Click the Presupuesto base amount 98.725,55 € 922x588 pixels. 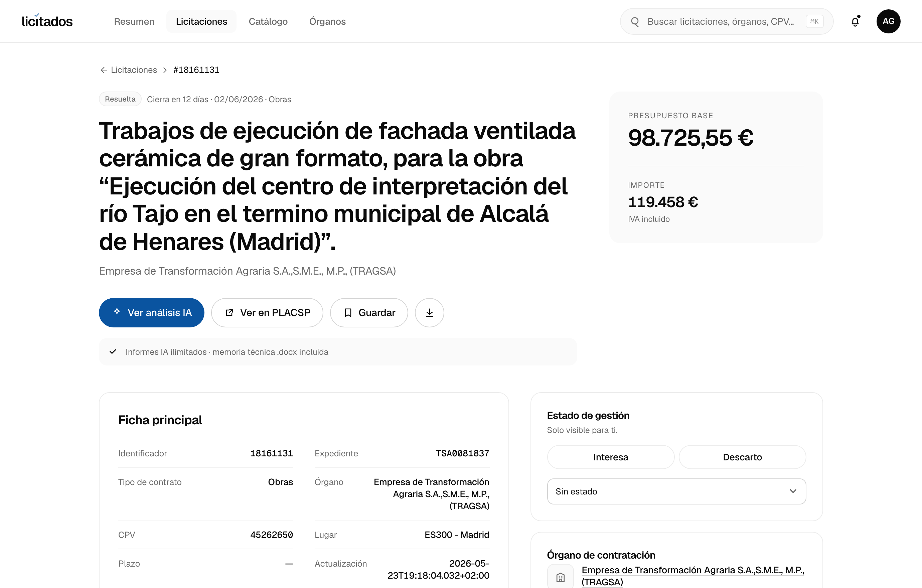[691, 138]
